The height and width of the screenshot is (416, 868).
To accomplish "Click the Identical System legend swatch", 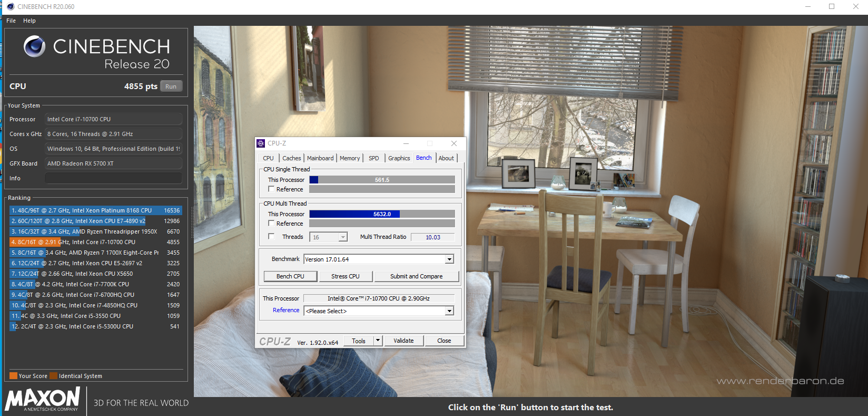I will pyautogui.click(x=53, y=376).
